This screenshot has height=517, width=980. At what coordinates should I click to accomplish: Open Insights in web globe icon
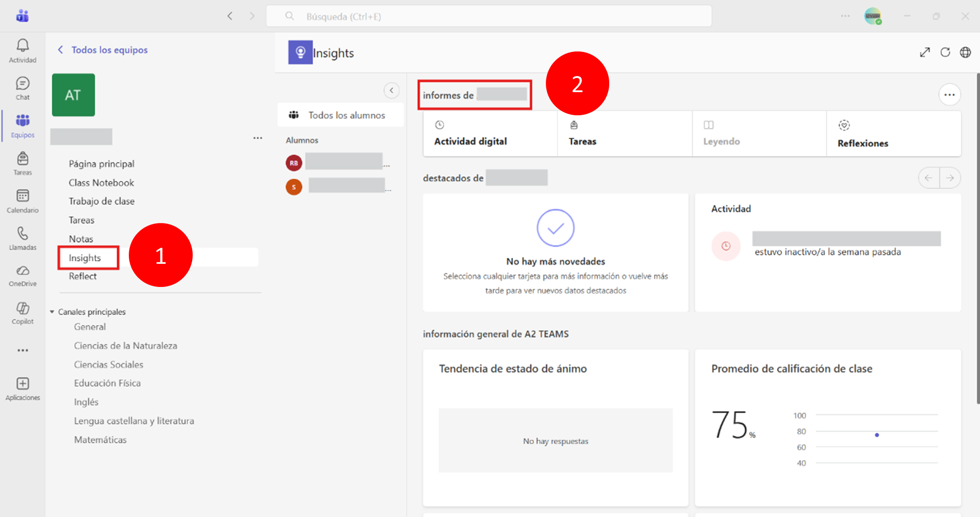[965, 52]
